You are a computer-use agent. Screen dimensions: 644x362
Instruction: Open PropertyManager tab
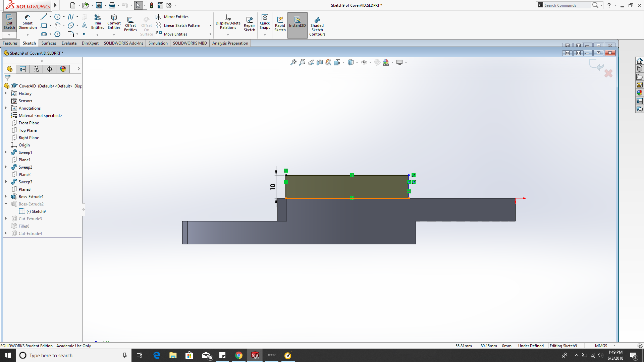click(23, 69)
